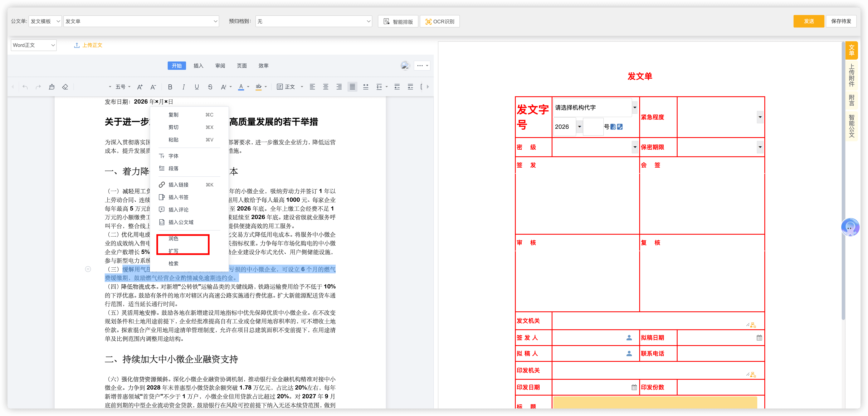Click the orange 发送 button
Screen dimensions: 868x416
(x=809, y=21)
